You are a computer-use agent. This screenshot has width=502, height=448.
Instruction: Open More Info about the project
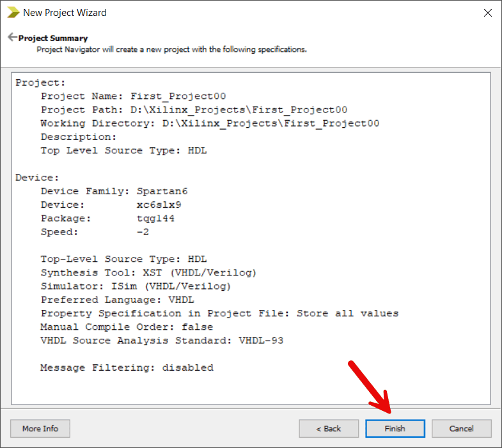point(40,428)
